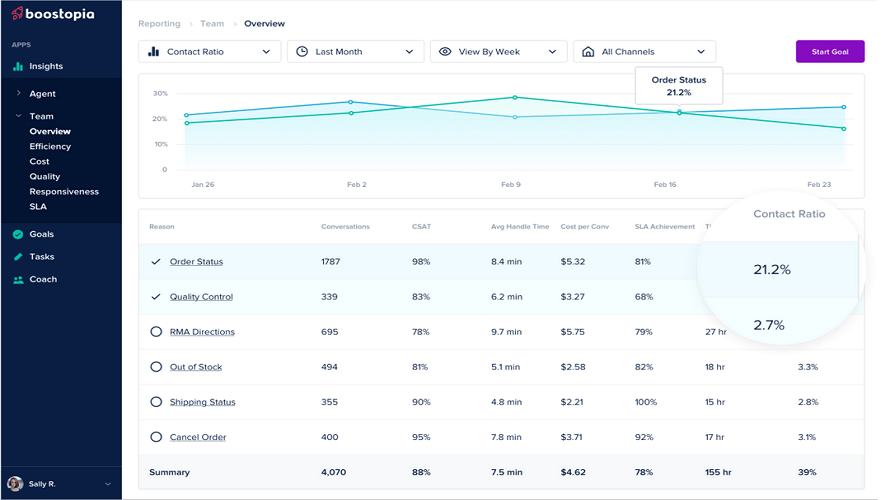Click the Contact Ratio column header
Viewport: 890px width, 500px height.
tap(789, 214)
